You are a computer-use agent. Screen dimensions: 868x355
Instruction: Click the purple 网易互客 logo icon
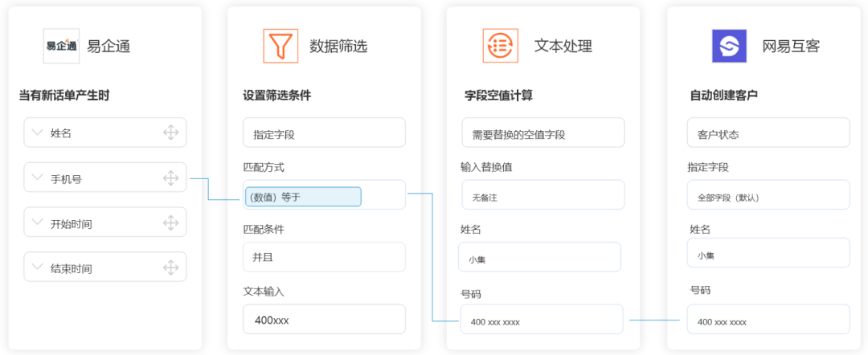pos(729,46)
